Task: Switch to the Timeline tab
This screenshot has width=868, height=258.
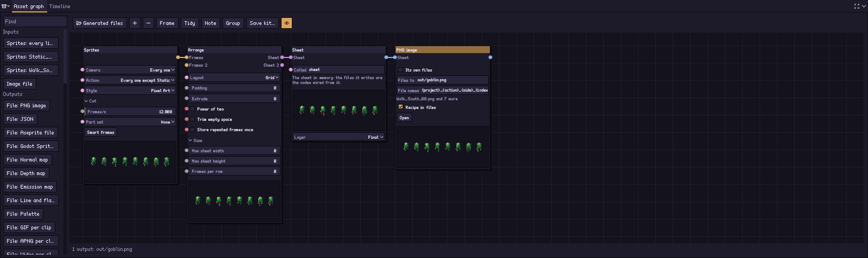Action: point(60,7)
